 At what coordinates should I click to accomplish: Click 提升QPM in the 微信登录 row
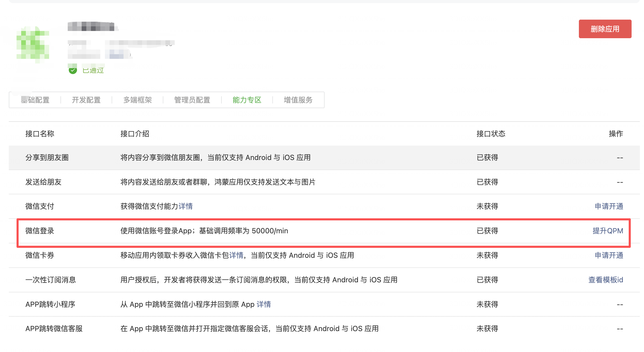click(x=608, y=231)
